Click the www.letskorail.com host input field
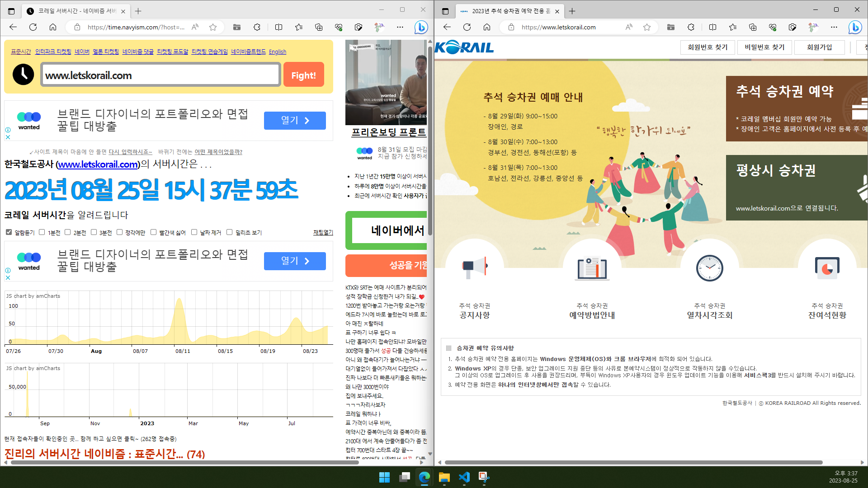This screenshot has height=488, width=868. click(160, 75)
